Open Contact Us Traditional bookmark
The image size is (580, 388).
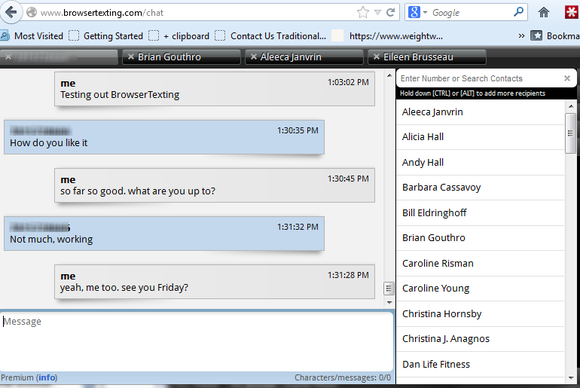(x=271, y=36)
